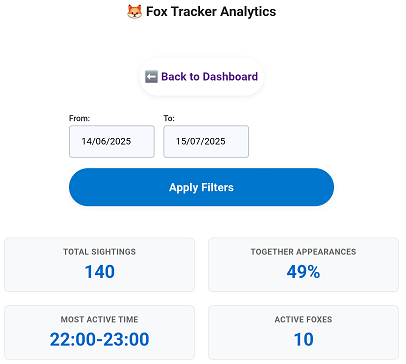
Task: Open the Active Foxes card
Action: pyautogui.click(x=303, y=332)
